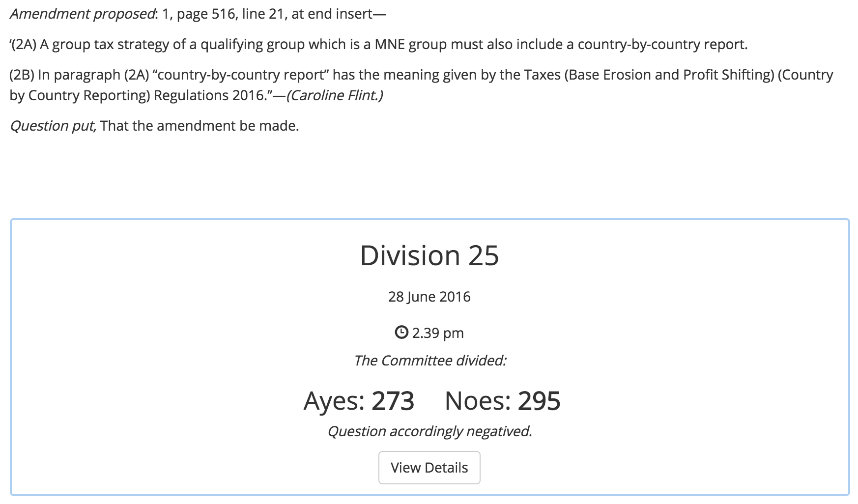Click the "Regulations 2016" text
This screenshot has width=858, height=504.
coord(209,95)
